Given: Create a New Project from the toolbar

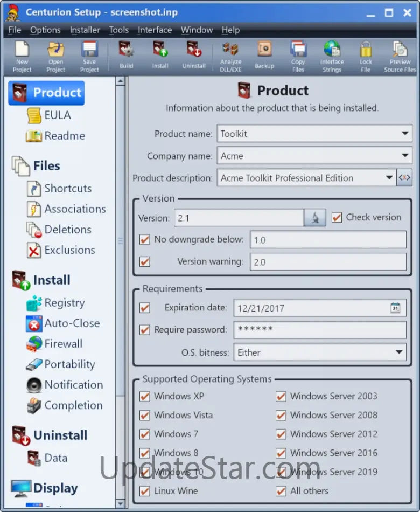Looking at the screenshot, I should (x=22, y=57).
